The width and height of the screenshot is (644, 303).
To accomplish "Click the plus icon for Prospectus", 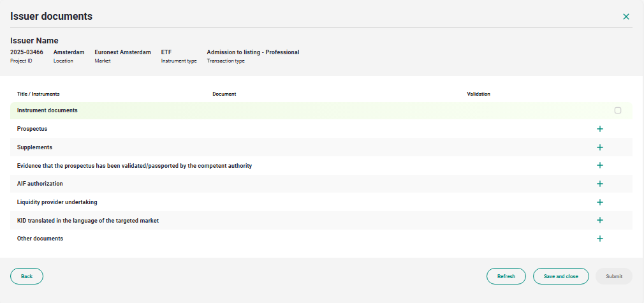I will (x=599, y=129).
